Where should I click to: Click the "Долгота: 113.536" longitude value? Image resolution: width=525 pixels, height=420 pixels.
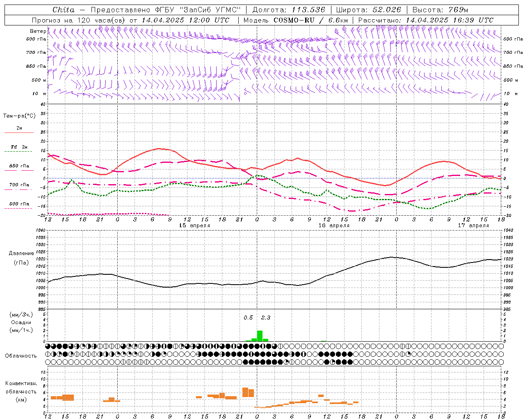(289, 10)
